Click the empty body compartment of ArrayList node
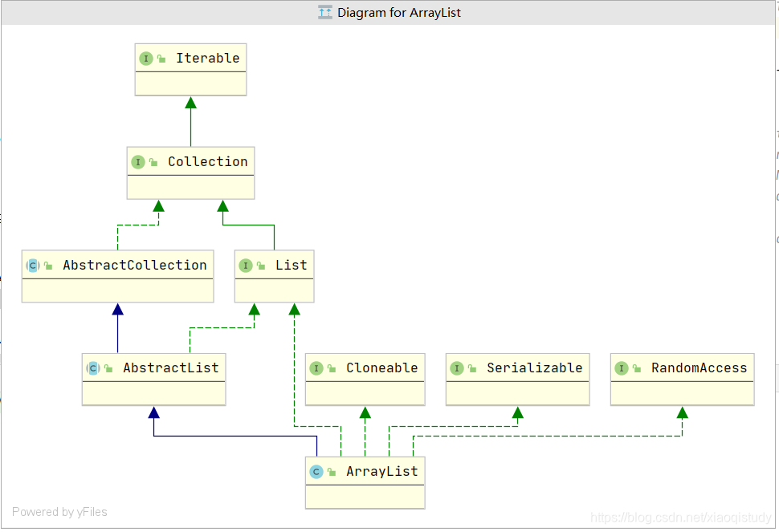The width and height of the screenshot is (779, 532). [365, 497]
